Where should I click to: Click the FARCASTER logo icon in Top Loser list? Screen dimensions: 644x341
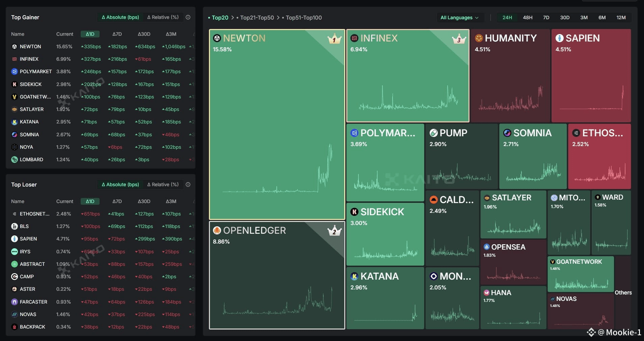point(14,302)
